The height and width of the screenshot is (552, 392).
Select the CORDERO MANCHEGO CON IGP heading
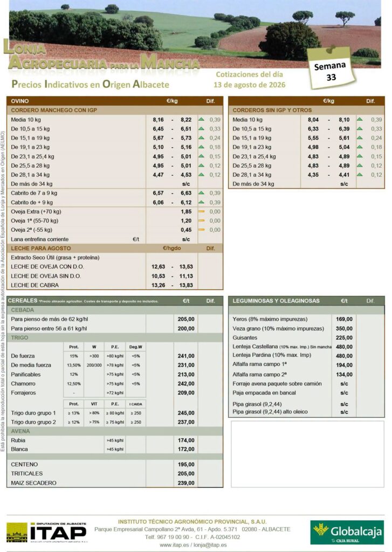[54, 110]
